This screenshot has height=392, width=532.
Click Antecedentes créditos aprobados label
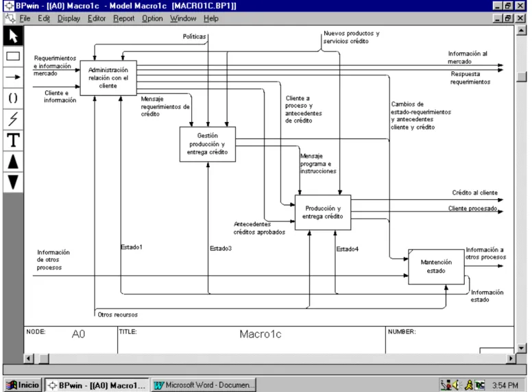click(x=259, y=228)
